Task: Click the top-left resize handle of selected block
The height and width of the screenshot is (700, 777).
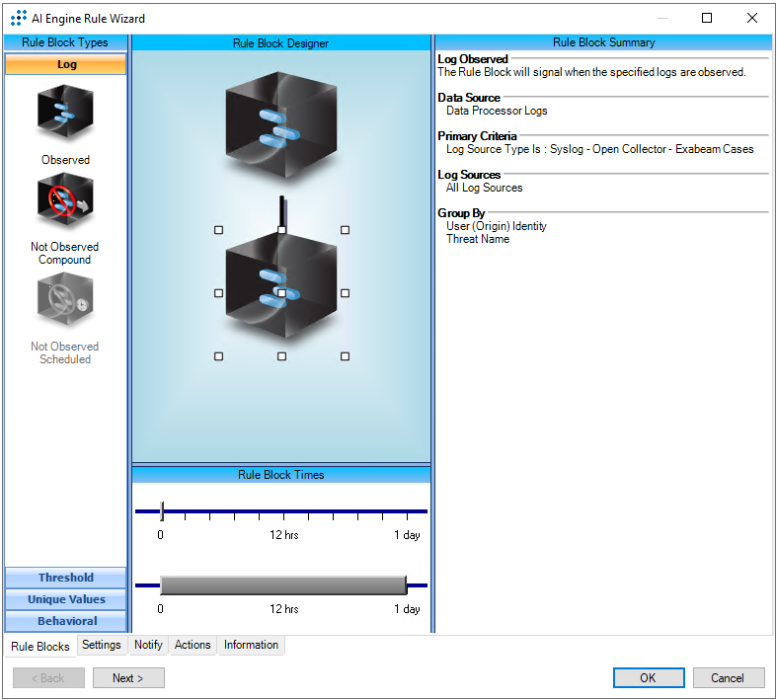Action: tap(219, 230)
